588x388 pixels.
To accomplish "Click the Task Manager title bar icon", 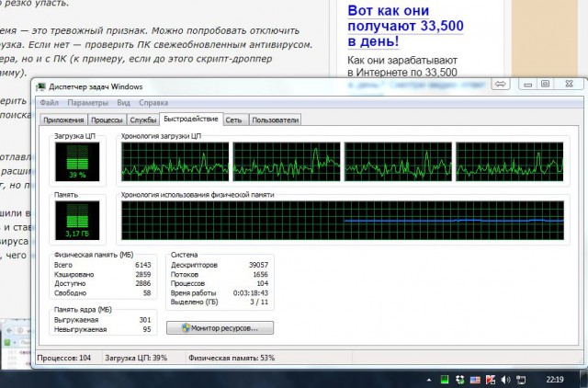I will (x=40, y=86).
